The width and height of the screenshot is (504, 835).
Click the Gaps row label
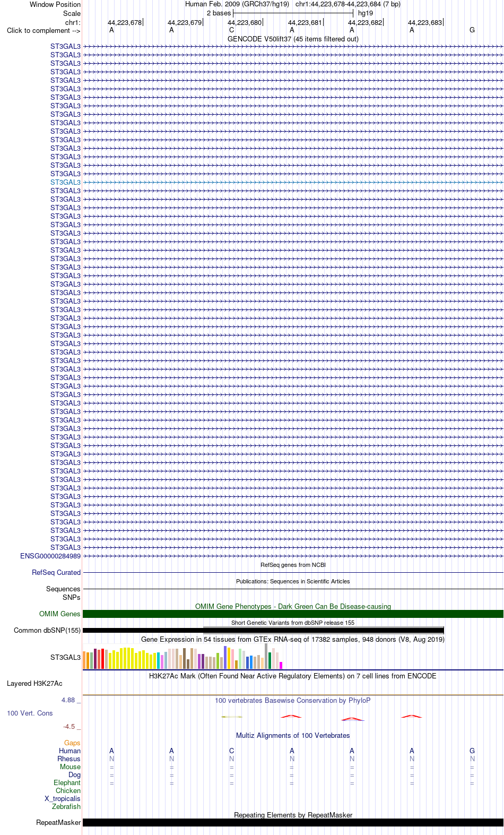point(72,743)
